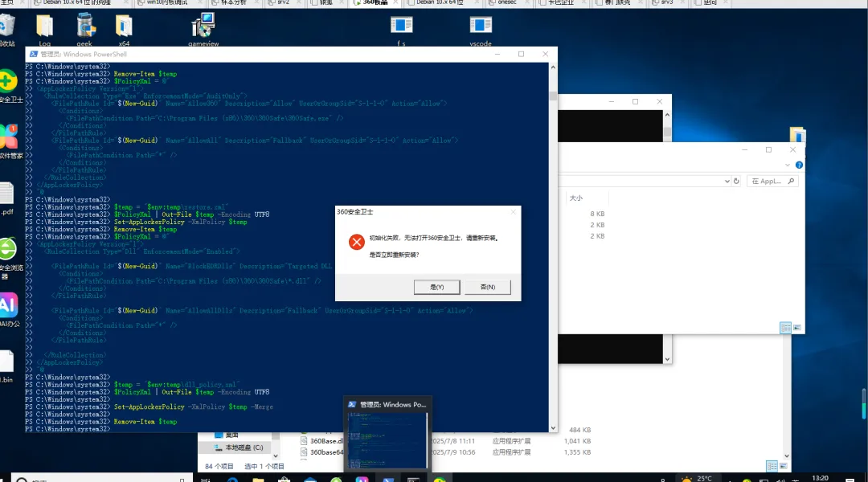Image resolution: width=868 pixels, height=482 pixels.
Task: Click the PowerShell scrollbar thumb
Action: click(x=553, y=96)
